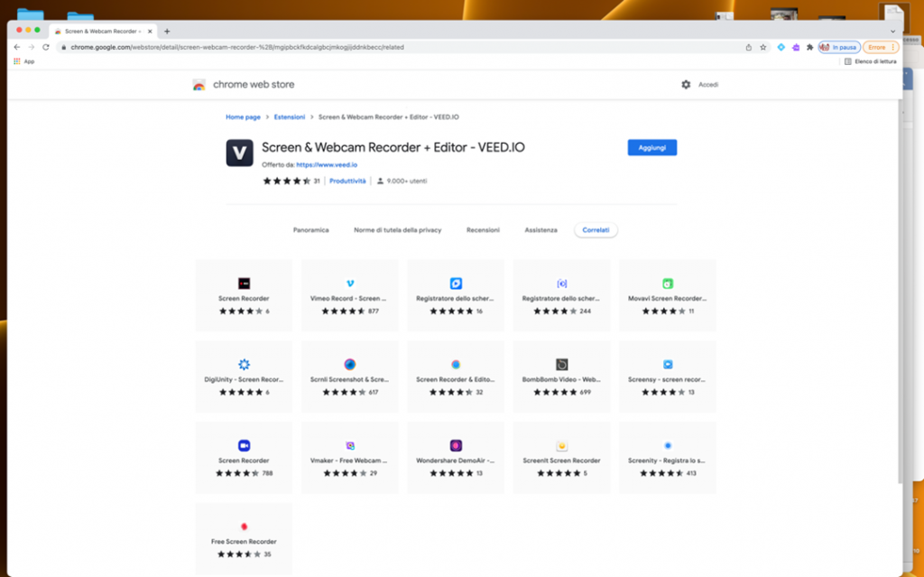Open the Screen Recorder & Editor icon
Viewport: 924px width, 577px height.
click(x=456, y=365)
